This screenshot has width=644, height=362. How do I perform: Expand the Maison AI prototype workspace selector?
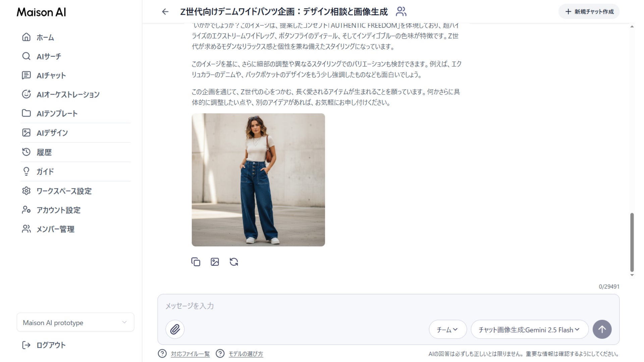[75, 322]
